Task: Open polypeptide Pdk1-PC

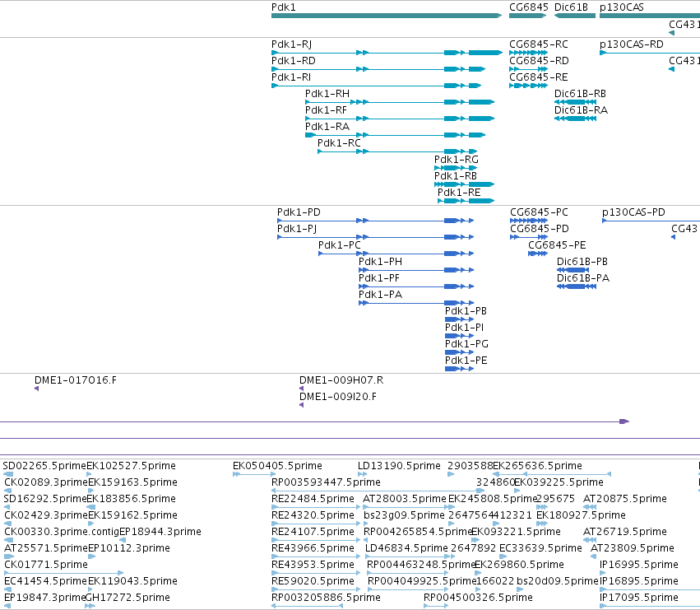Action: pyautogui.click(x=339, y=245)
